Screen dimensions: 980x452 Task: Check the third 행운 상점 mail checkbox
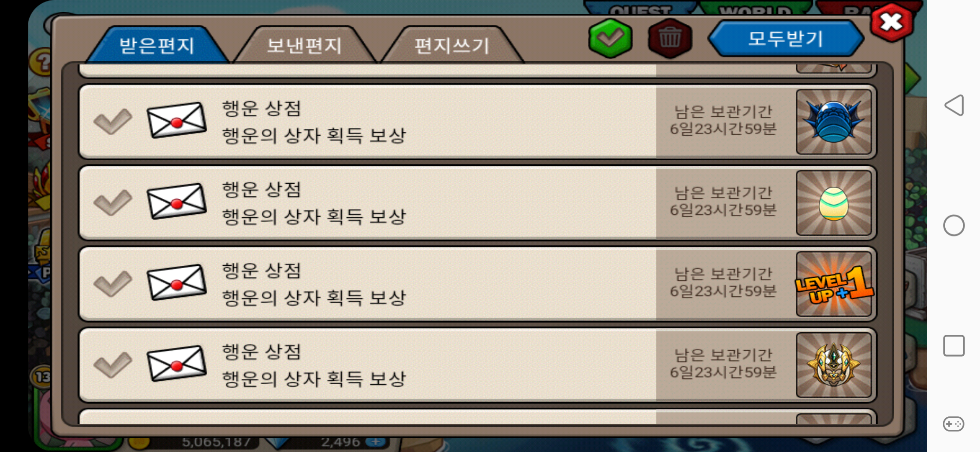(x=113, y=284)
